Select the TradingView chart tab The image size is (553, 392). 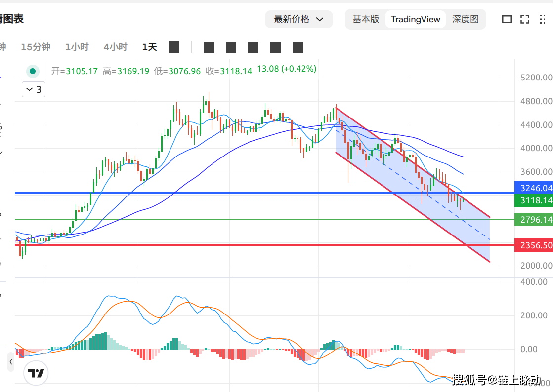click(x=415, y=19)
